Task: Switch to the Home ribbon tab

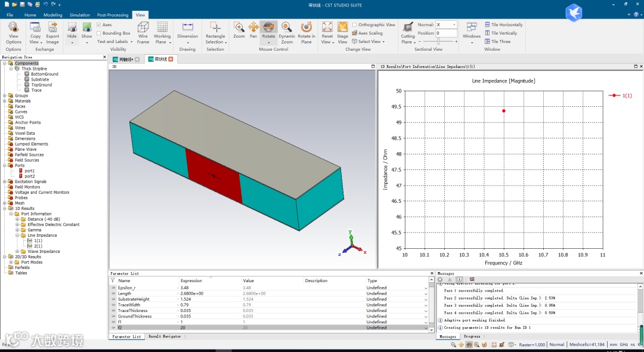Action: point(30,15)
